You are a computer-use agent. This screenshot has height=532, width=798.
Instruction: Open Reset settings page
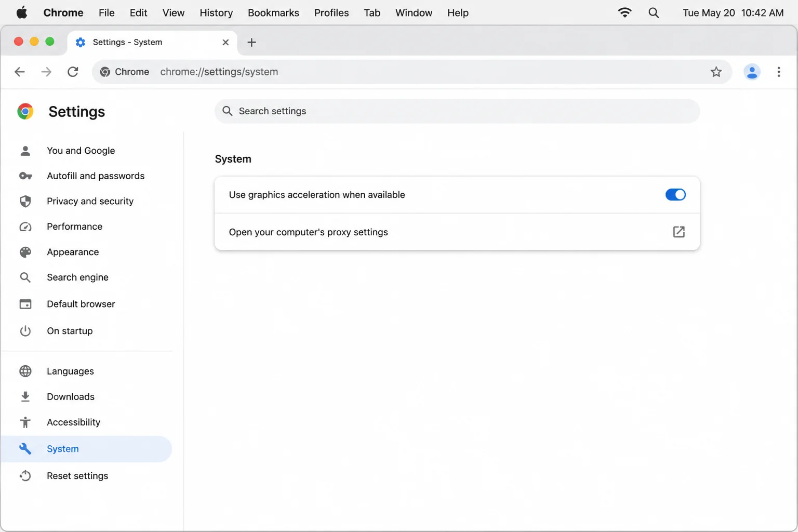click(x=86, y=475)
